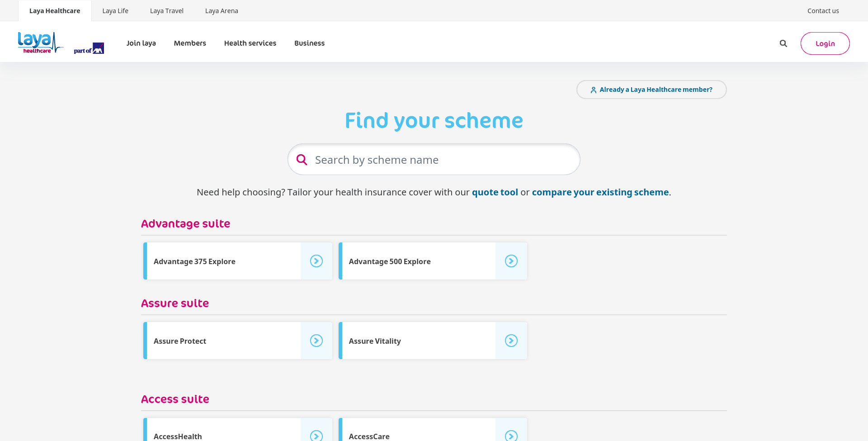This screenshot has width=868, height=441.
Task: Select Advantage 375 Explore scheme name
Action: [194, 261]
